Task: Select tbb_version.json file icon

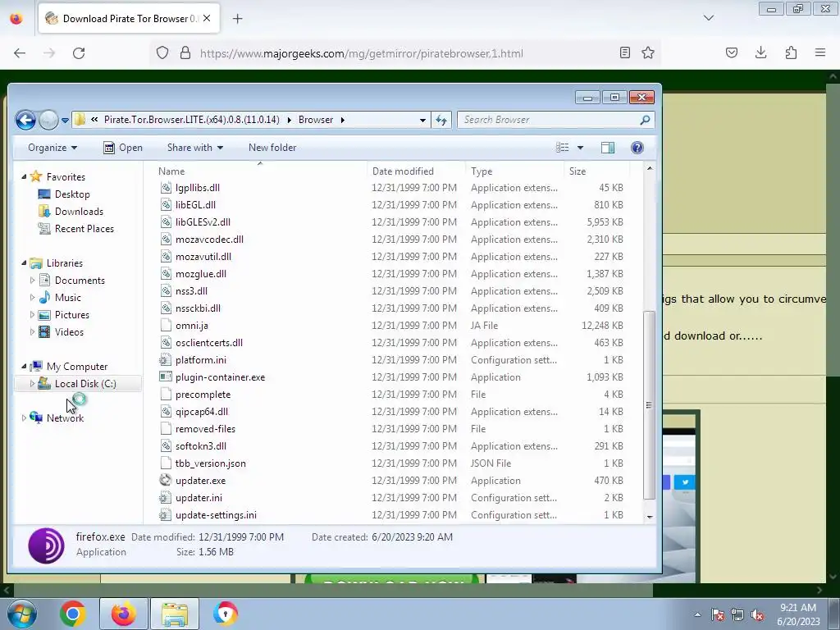Action: tap(166, 463)
